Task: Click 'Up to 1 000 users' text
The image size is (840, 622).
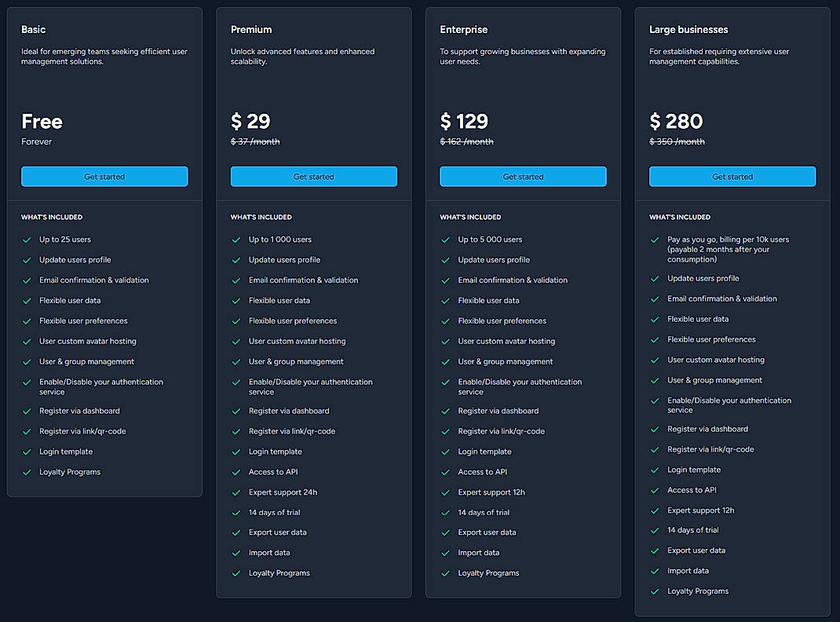Action: (279, 240)
